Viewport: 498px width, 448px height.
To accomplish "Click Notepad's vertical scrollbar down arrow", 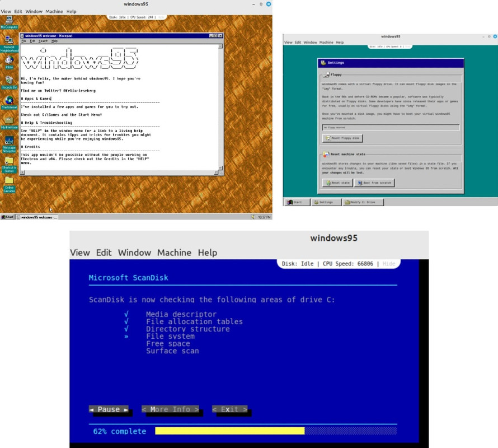I will (x=220, y=168).
